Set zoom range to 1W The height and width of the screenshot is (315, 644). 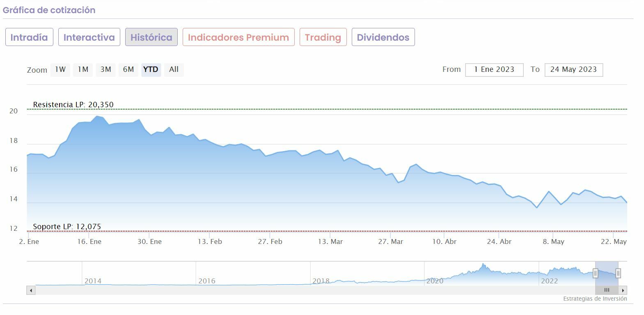pyautogui.click(x=60, y=69)
